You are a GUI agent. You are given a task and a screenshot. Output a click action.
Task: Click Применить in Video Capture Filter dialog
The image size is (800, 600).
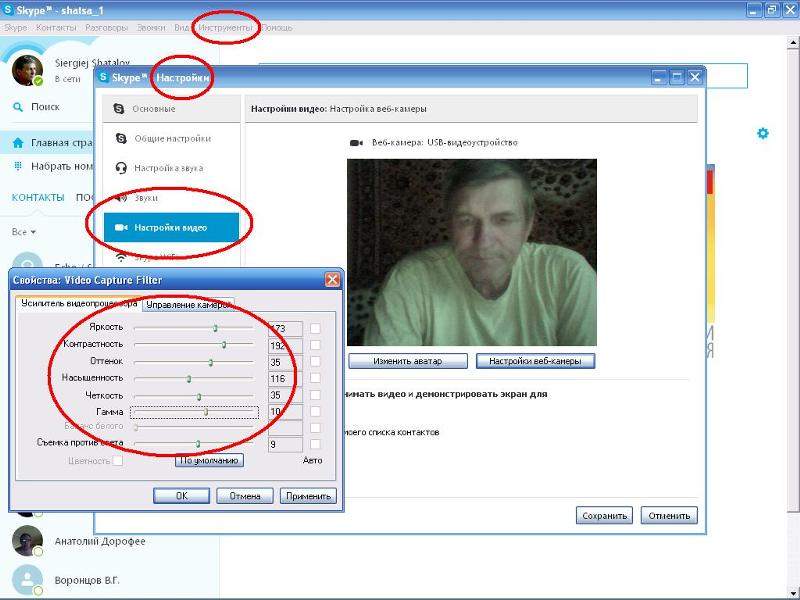pyautogui.click(x=308, y=496)
